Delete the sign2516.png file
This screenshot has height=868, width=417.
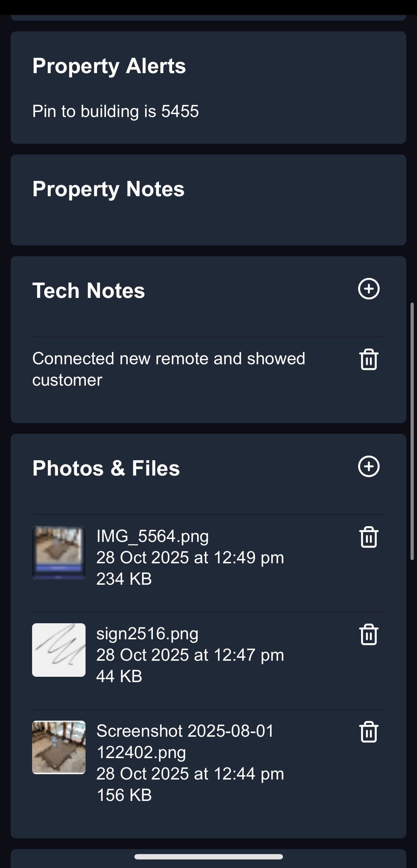click(x=369, y=634)
